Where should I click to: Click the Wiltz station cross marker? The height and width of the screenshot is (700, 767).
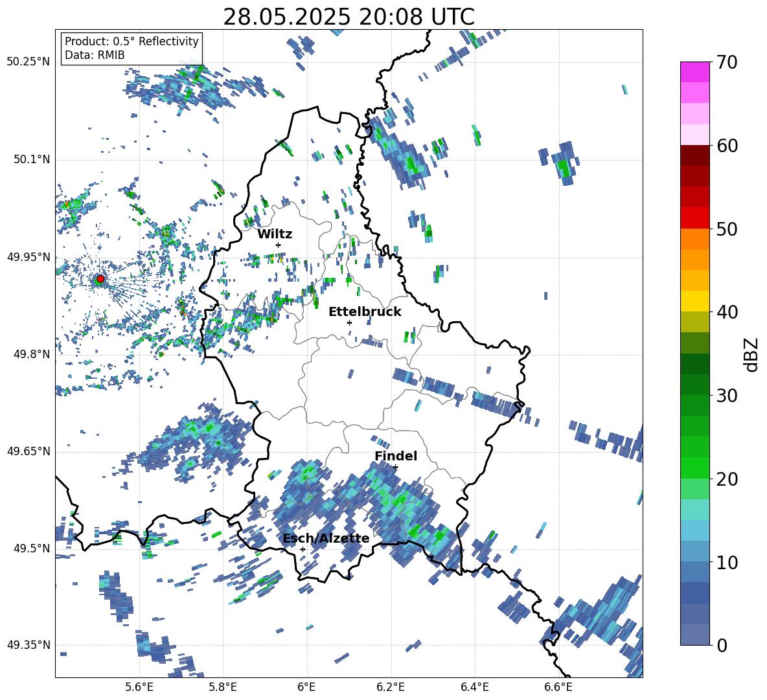tap(279, 245)
